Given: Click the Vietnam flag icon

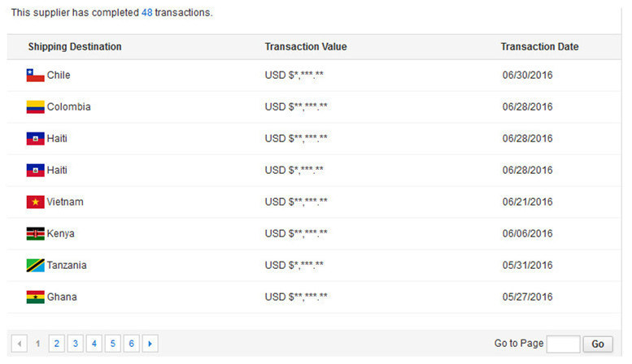Looking at the screenshot, I should (x=36, y=202).
